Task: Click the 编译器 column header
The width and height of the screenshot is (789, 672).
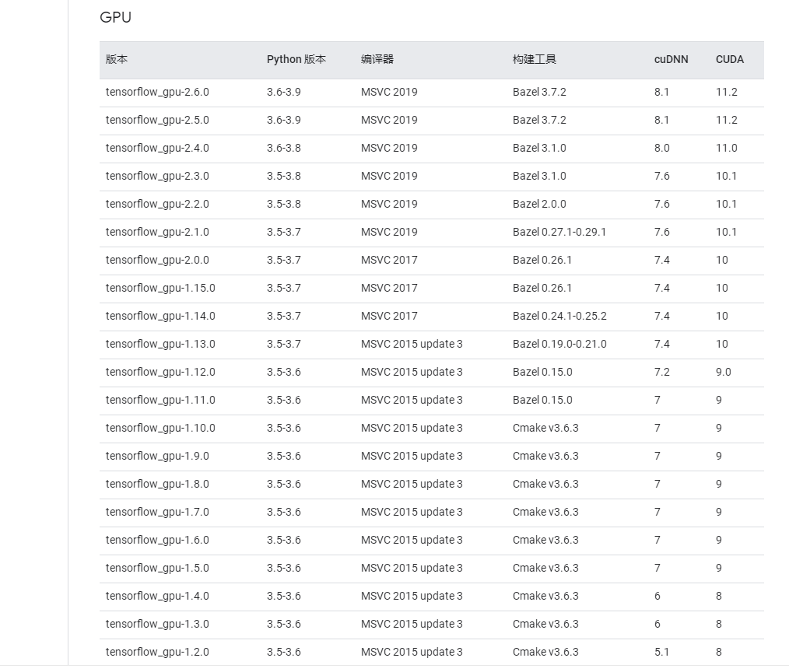Action: (x=377, y=59)
